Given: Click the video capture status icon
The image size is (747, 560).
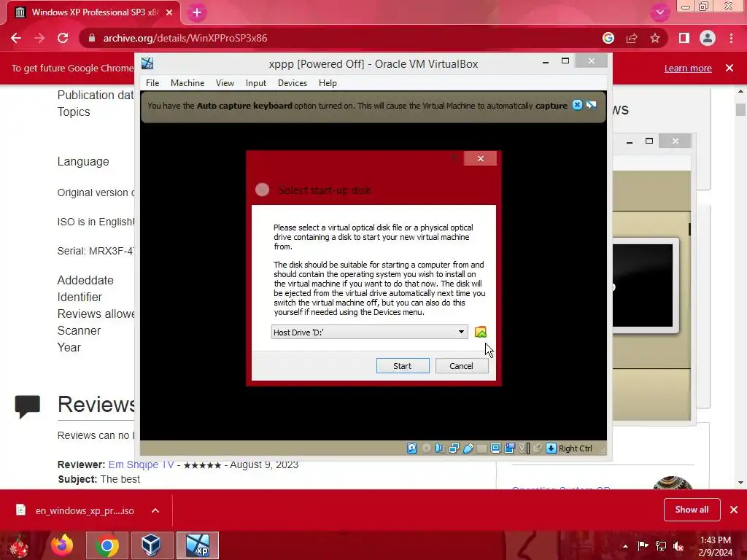Looking at the screenshot, I should (x=510, y=448).
